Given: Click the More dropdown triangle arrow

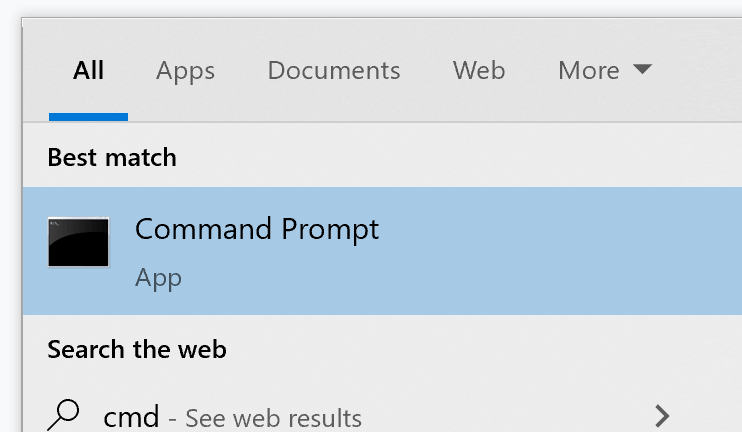Looking at the screenshot, I should click(x=642, y=70).
